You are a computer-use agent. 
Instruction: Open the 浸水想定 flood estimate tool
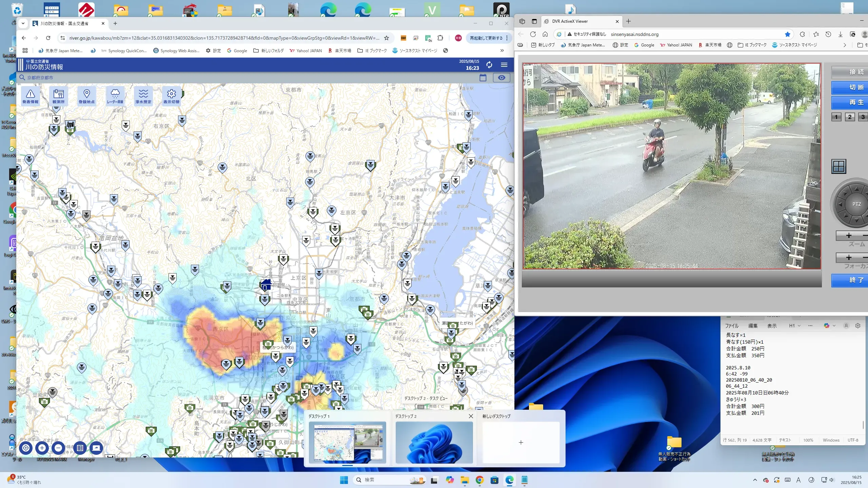click(x=143, y=96)
